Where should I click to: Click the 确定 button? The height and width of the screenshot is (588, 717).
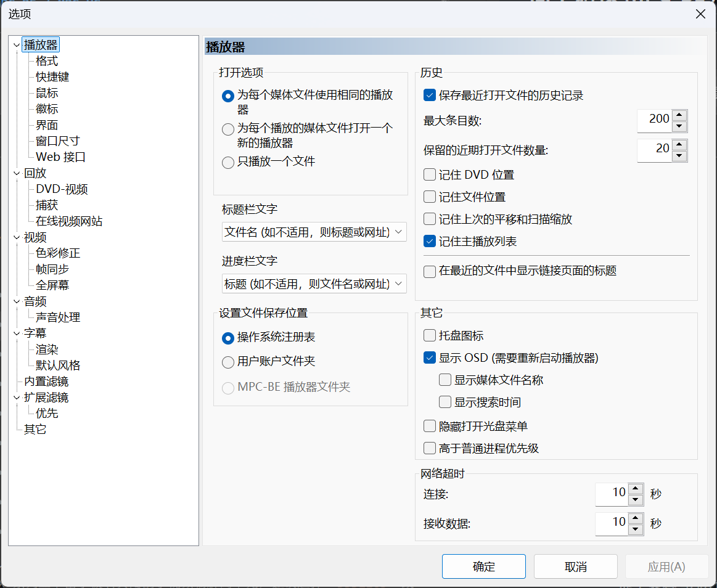coord(483,566)
